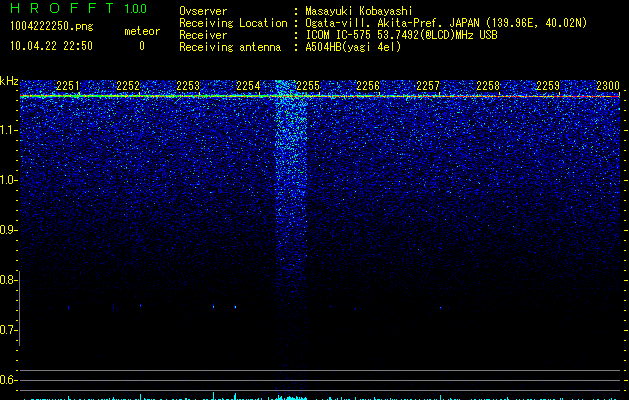Select the filename 1004222250.png
629x400 pixels.
coord(52,26)
